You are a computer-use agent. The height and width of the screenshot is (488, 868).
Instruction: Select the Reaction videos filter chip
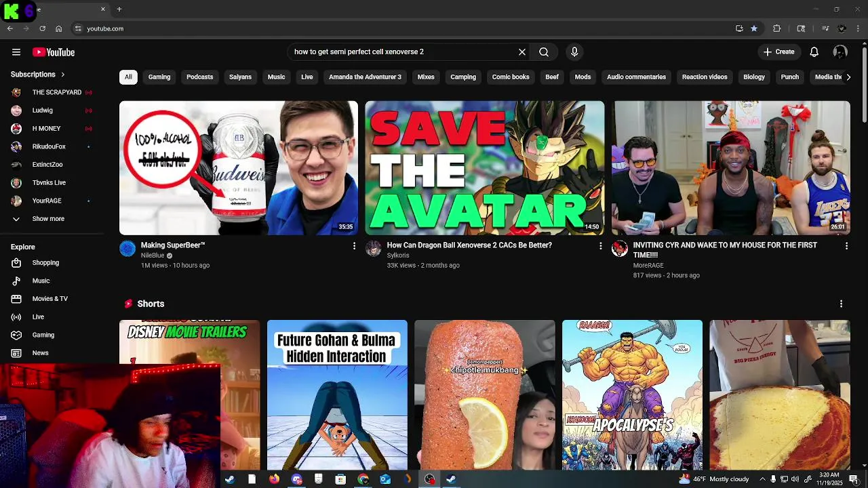[705, 77]
